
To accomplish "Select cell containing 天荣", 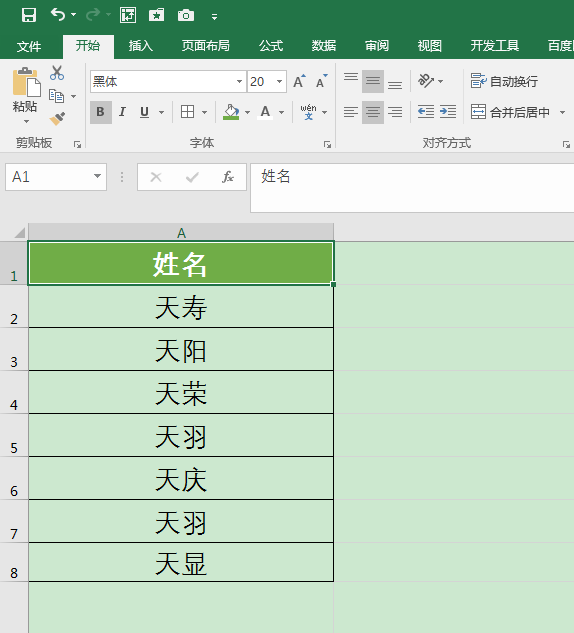I will [181, 392].
